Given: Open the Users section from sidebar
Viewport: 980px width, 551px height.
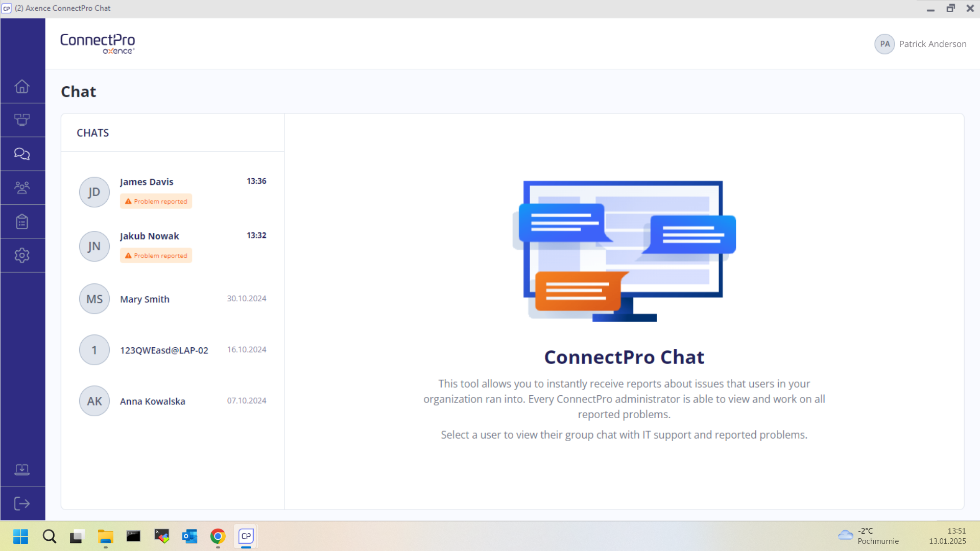Looking at the screenshot, I should click(x=22, y=187).
